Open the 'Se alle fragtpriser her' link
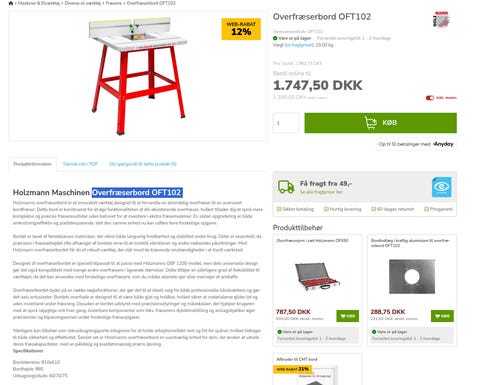 click(x=321, y=192)
